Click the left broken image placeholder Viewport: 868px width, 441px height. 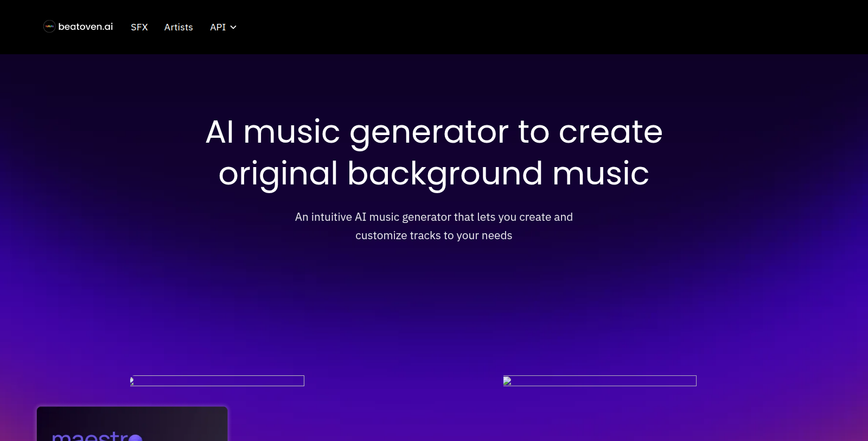pyautogui.click(x=217, y=381)
